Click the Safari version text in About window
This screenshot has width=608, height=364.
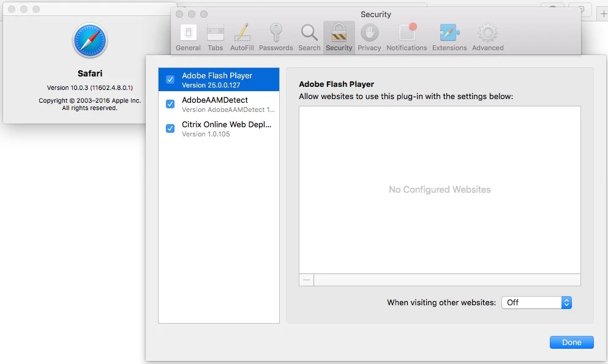(x=90, y=87)
